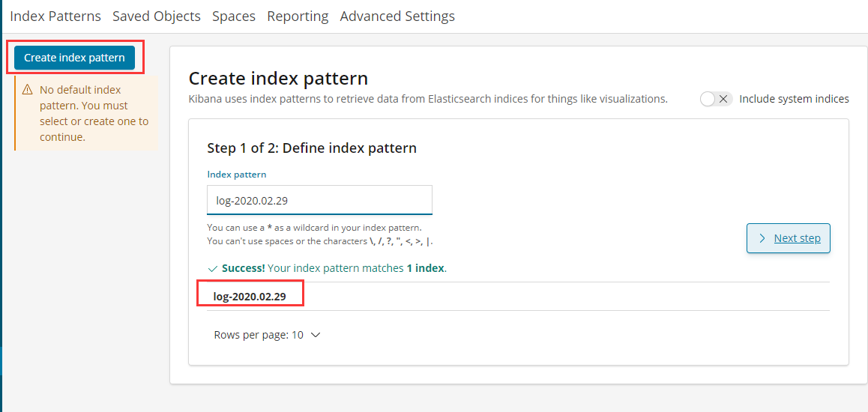Viewport: 868px width, 412px height.
Task: Click the wildcard help text under the input
Action: point(314,227)
